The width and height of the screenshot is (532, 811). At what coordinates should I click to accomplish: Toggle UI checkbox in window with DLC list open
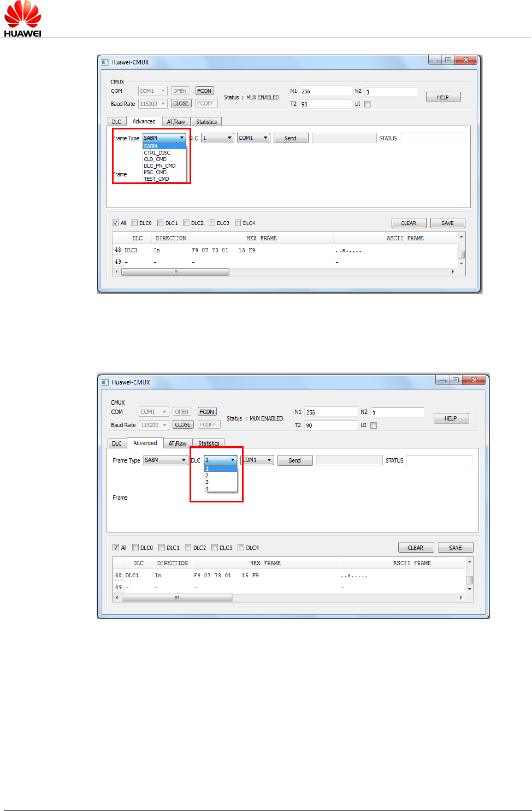(x=374, y=425)
